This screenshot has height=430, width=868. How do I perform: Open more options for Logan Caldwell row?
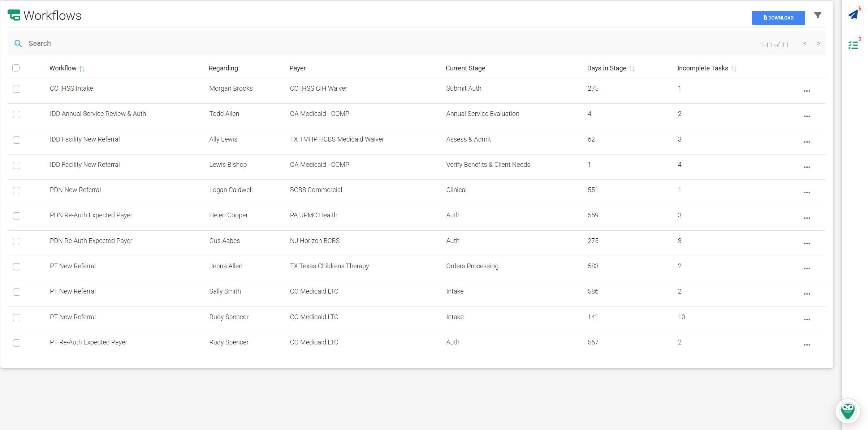(807, 192)
